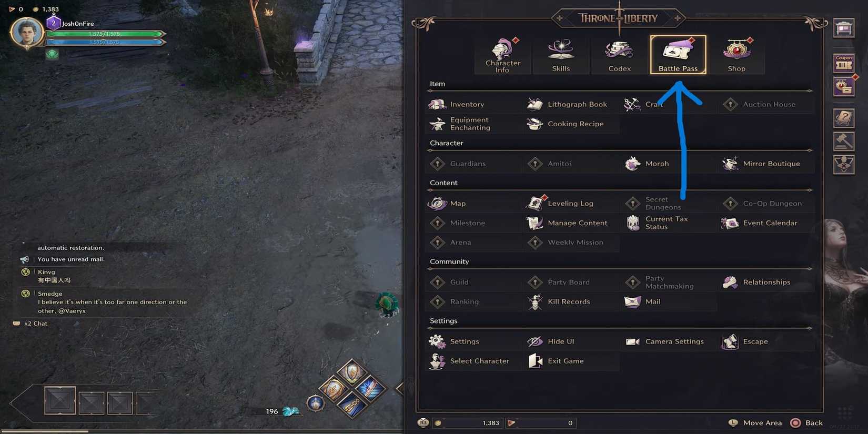Switch to the Battle Pass tab

tap(678, 55)
